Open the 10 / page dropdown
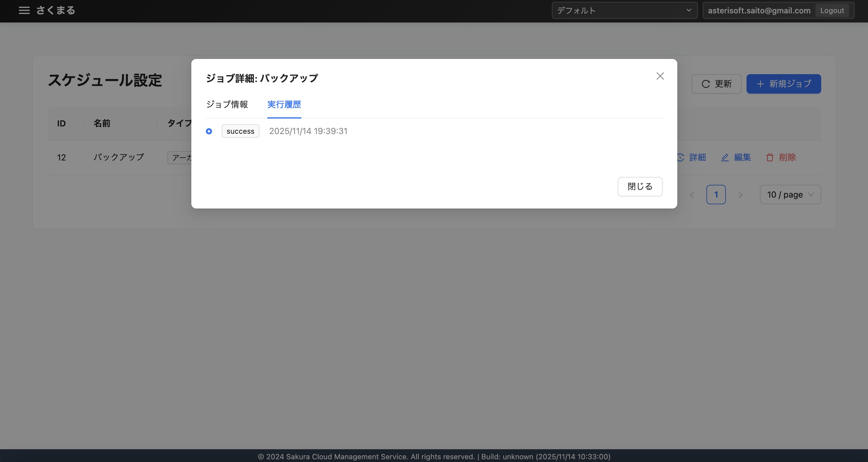 click(x=790, y=195)
